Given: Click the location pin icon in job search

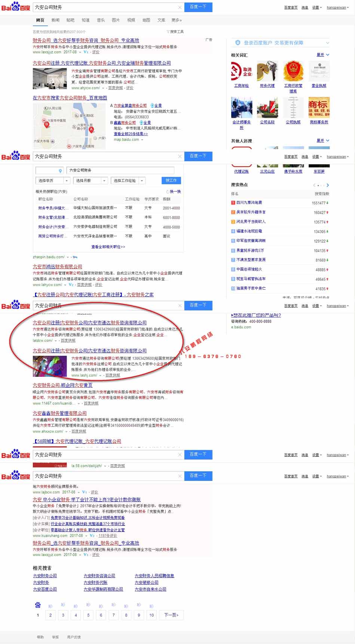Looking at the screenshot, I should (x=60, y=171).
